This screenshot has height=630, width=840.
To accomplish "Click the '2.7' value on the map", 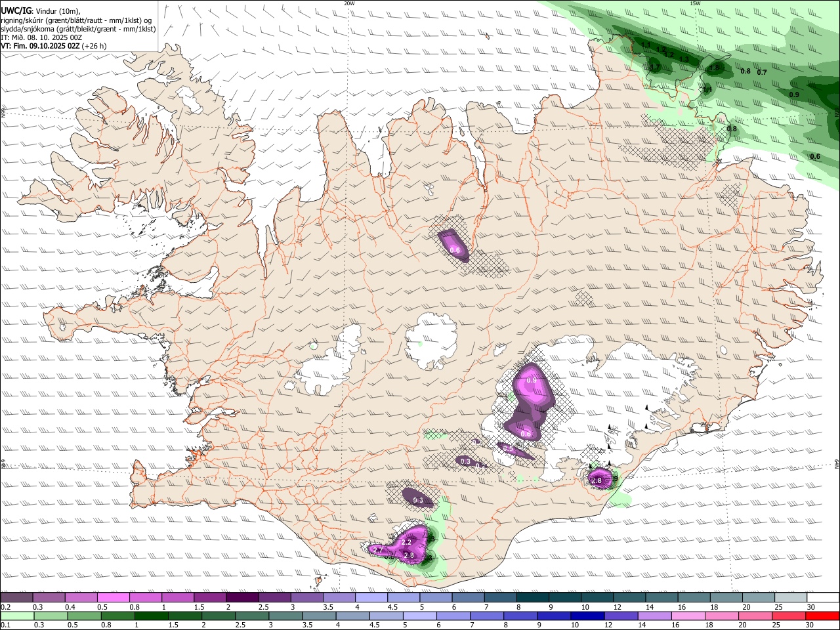I will (377, 550).
